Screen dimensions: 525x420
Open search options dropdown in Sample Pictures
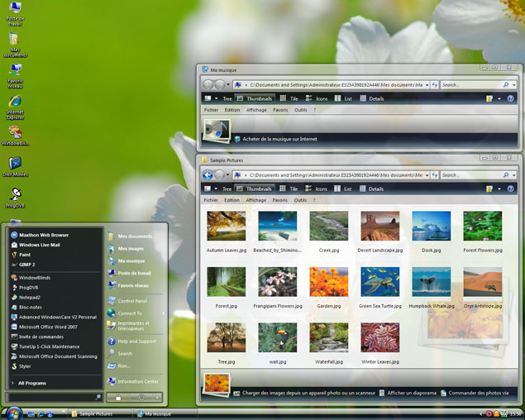click(514, 175)
